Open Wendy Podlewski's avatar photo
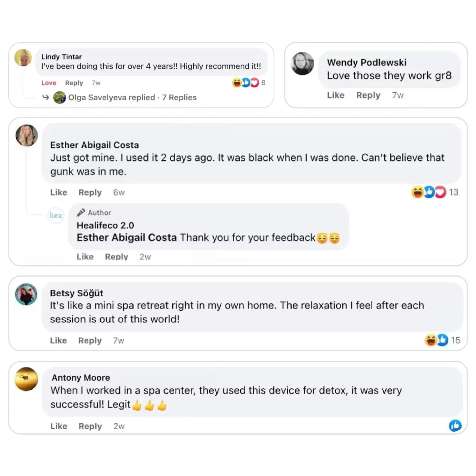The height and width of the screenshot is (476, 476). coord(302,64)
